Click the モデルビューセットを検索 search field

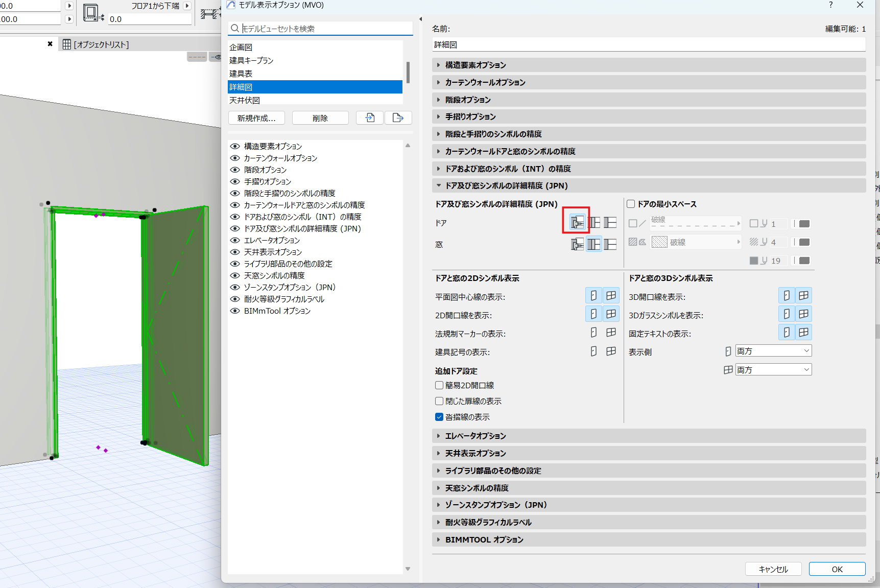[320, 29]
